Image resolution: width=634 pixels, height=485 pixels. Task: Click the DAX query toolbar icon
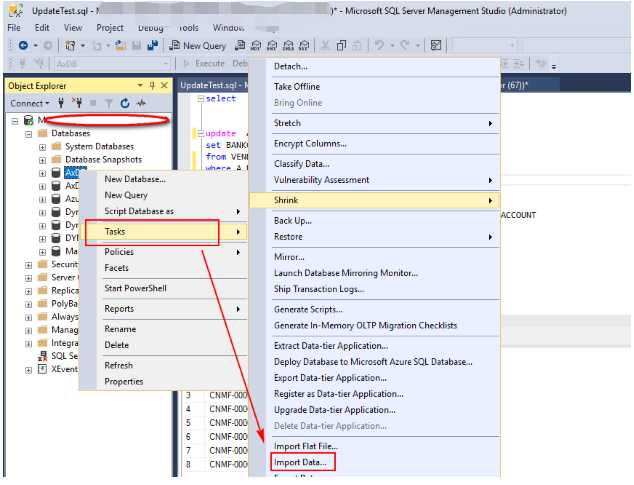point(304,46)
